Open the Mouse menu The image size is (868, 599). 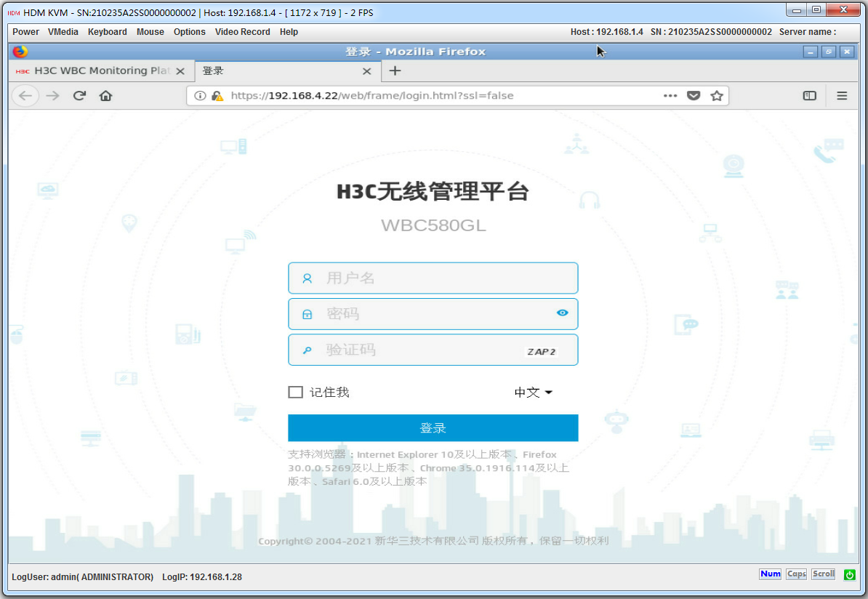point(150,32)
